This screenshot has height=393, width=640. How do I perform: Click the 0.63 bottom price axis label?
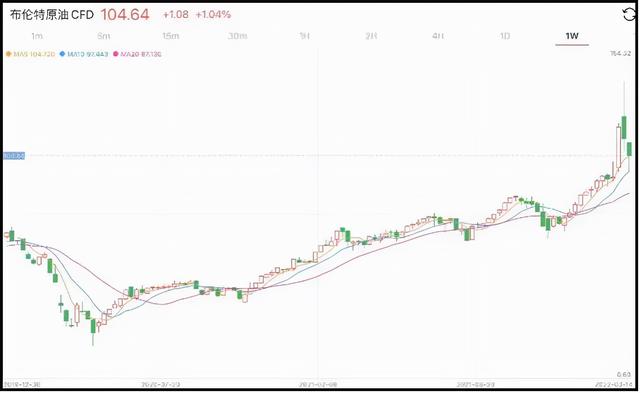point(624,375)
